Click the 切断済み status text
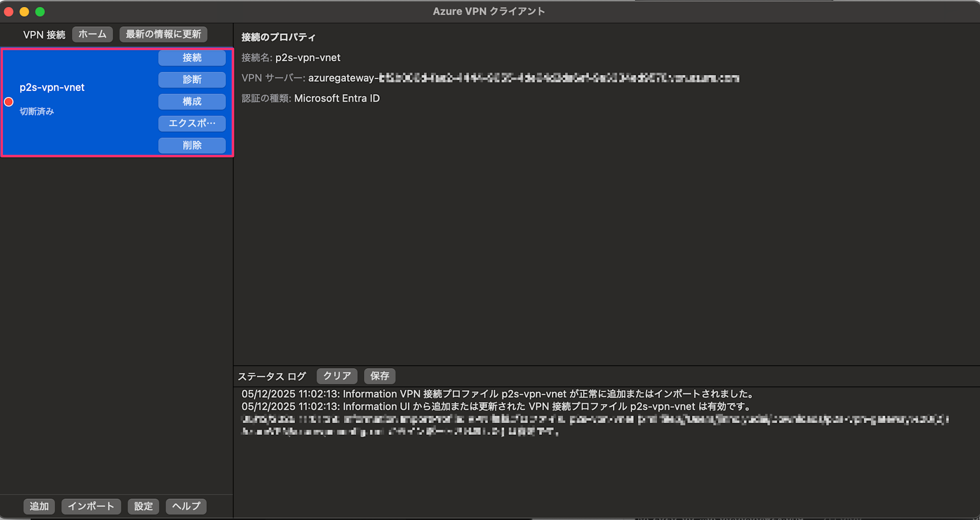The image size is (980, 520). coord(37,112)
